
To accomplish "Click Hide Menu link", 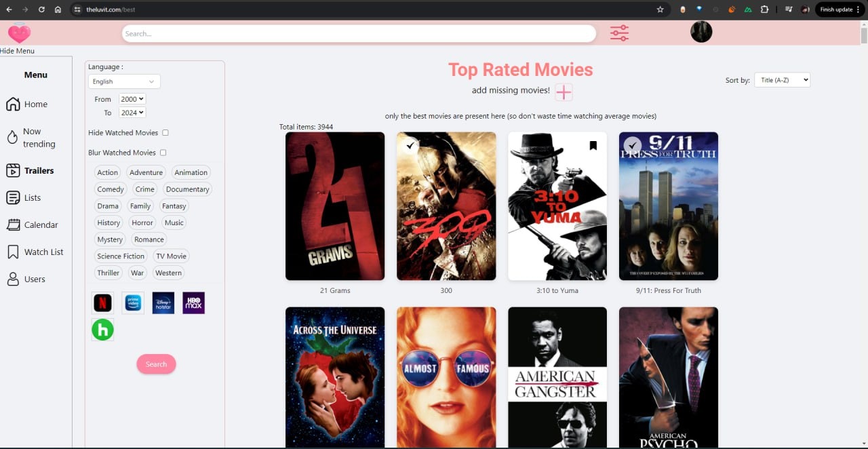I will coord(17,51).
